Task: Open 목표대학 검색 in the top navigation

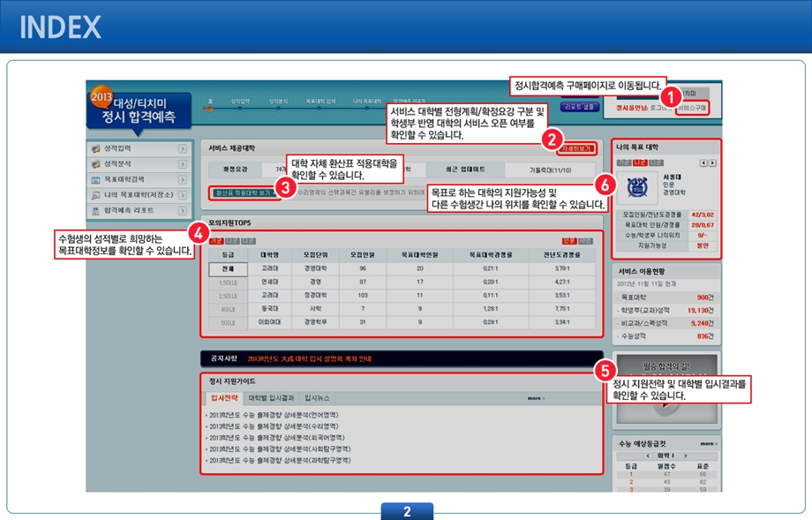Action: 320,103
